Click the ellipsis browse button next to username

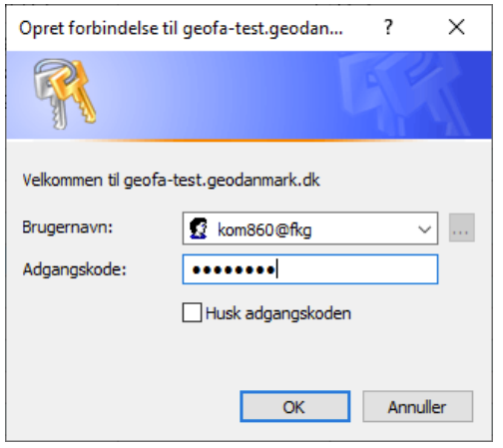[461, 227]
